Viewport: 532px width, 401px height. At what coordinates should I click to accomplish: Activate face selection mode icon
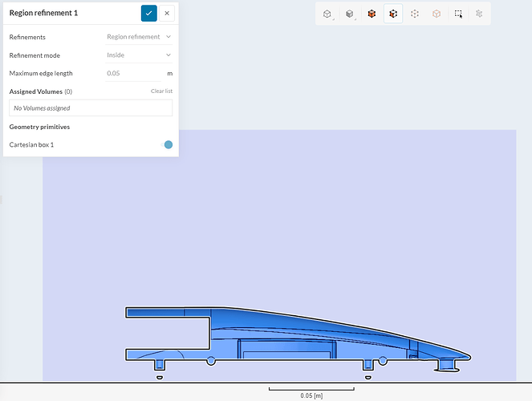click(x=393, y=14)
